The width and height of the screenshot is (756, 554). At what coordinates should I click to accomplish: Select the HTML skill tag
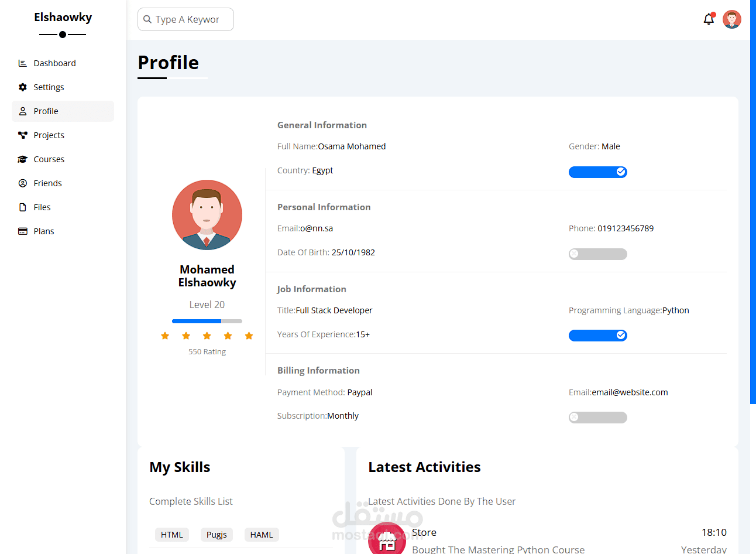click(172, 535)
